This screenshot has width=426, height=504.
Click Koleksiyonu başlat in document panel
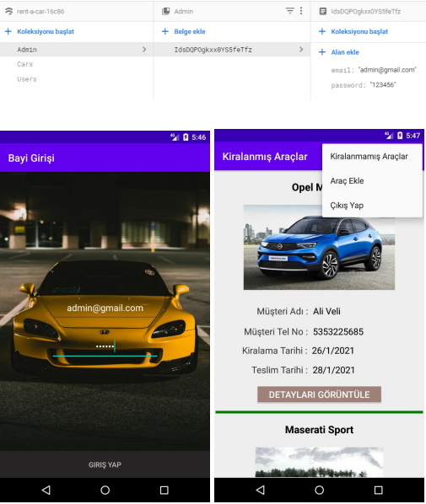(359, 31)
